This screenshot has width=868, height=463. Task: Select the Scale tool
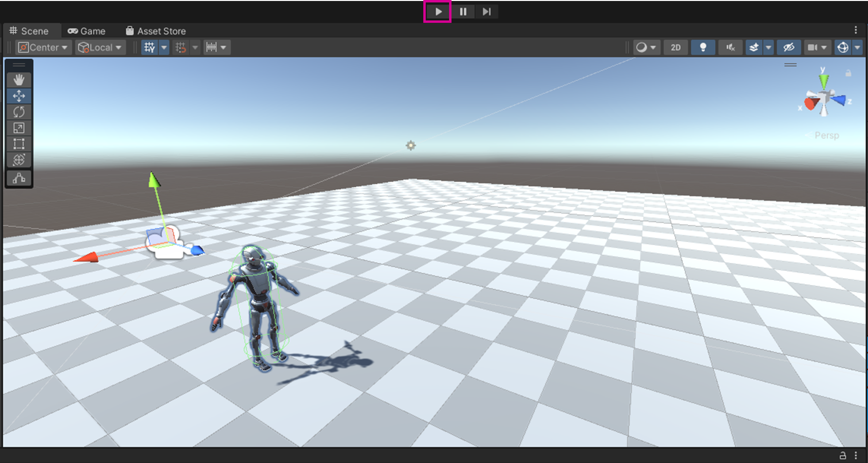coord(19,128)
